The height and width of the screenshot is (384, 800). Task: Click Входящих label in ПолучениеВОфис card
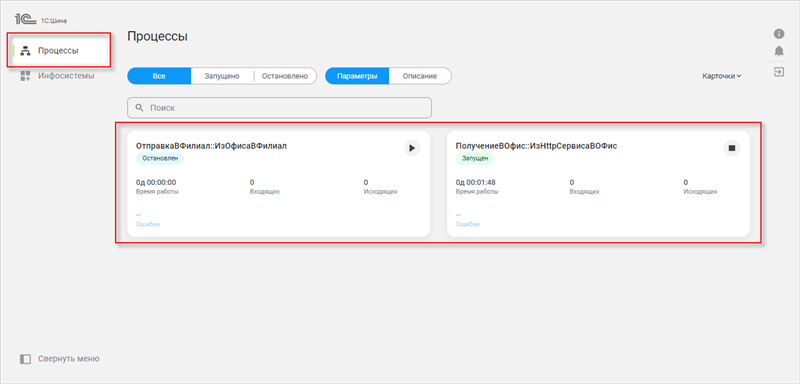point(585,192)
